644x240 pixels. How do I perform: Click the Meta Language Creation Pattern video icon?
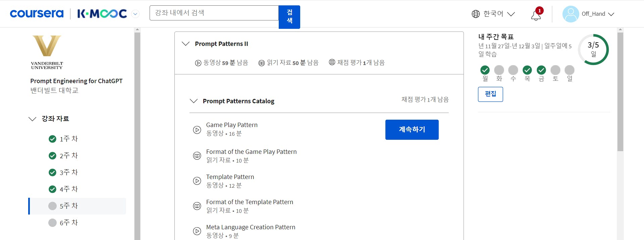[x=197, y=231]
